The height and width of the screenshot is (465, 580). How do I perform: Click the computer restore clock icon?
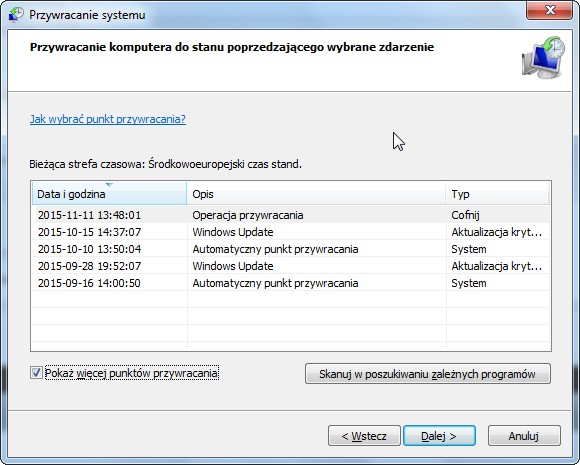[x=543, y=57]
